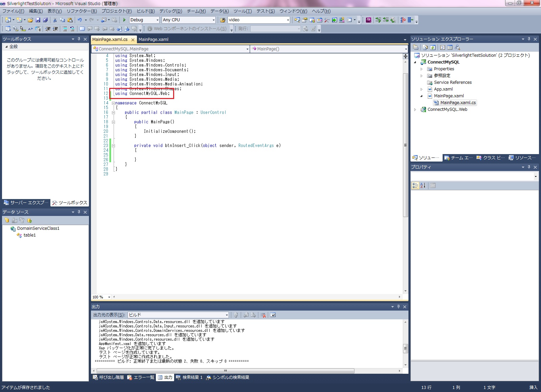Click the Increase Indent icon
The width and height of the screenshot is (541, 392).
[55, 29]
